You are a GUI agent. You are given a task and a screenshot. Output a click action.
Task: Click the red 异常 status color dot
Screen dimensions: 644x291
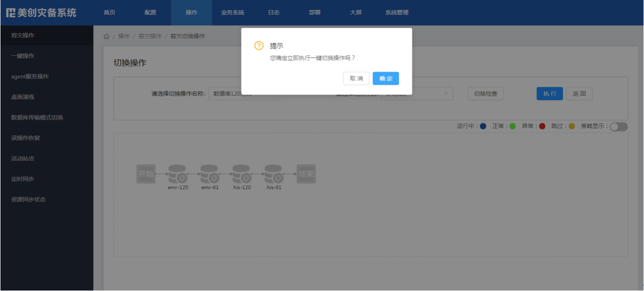(542, 127)
